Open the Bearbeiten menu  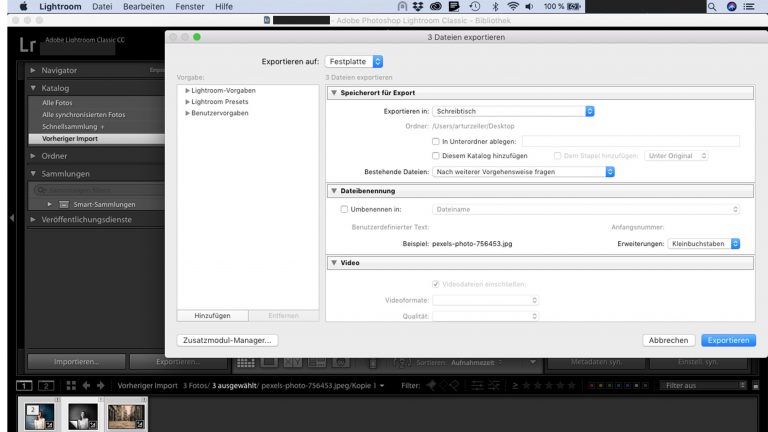point(143,6)
